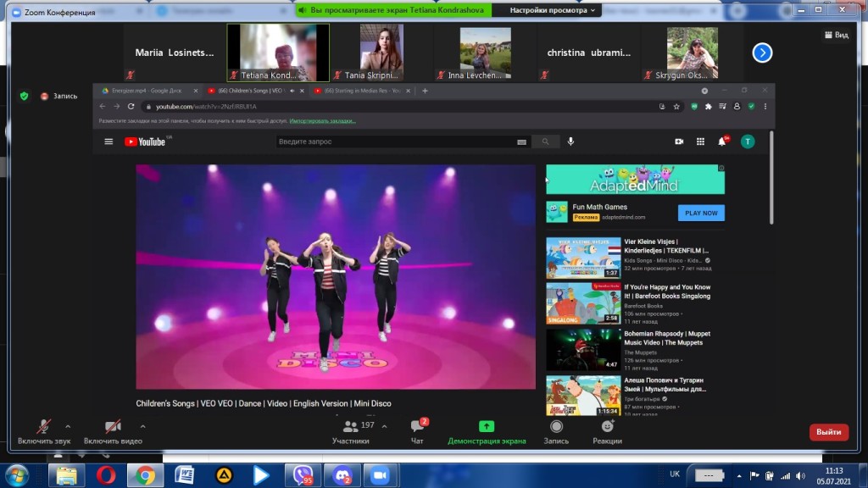Image resolution: width=868 pixels, height=488 pixels.
Task: Click the Chrome back arrow
Action: click(x=103, y=106)
